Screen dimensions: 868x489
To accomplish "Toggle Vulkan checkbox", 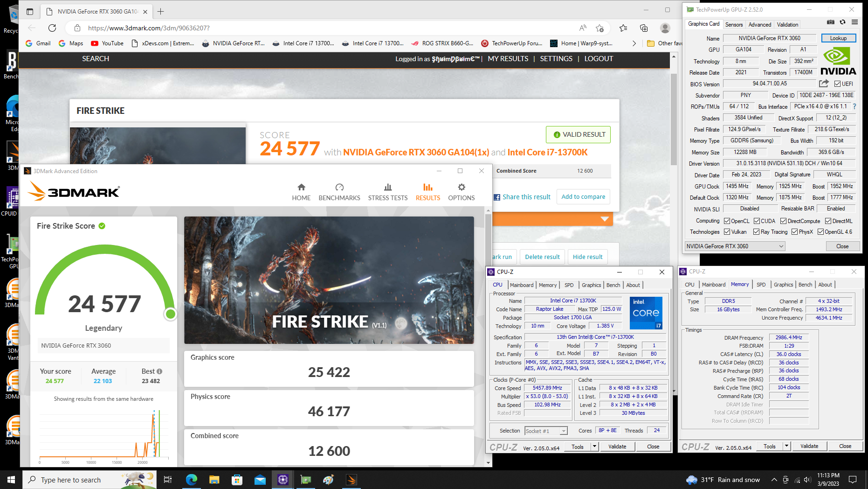I will [x=727, y=232].
